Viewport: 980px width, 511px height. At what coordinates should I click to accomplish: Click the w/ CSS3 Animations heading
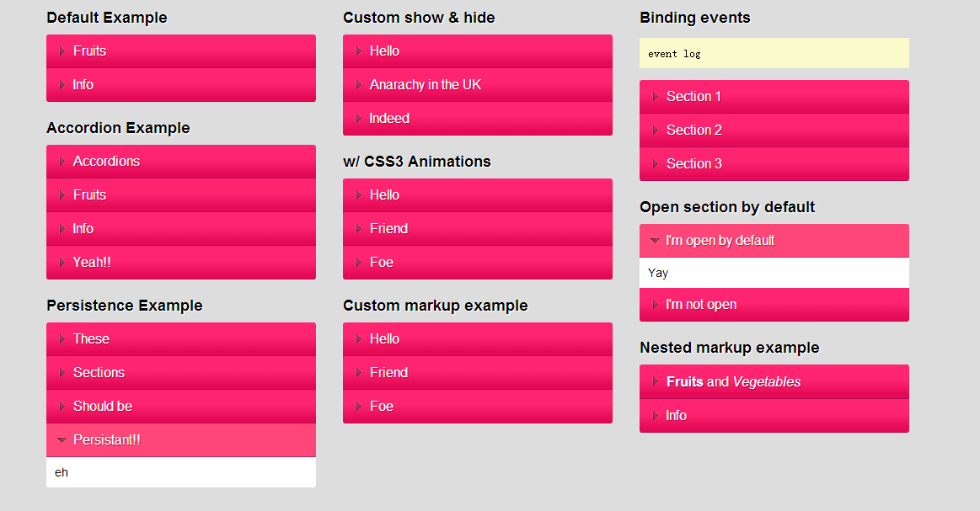pyautogui.click(x=417, y=162)
